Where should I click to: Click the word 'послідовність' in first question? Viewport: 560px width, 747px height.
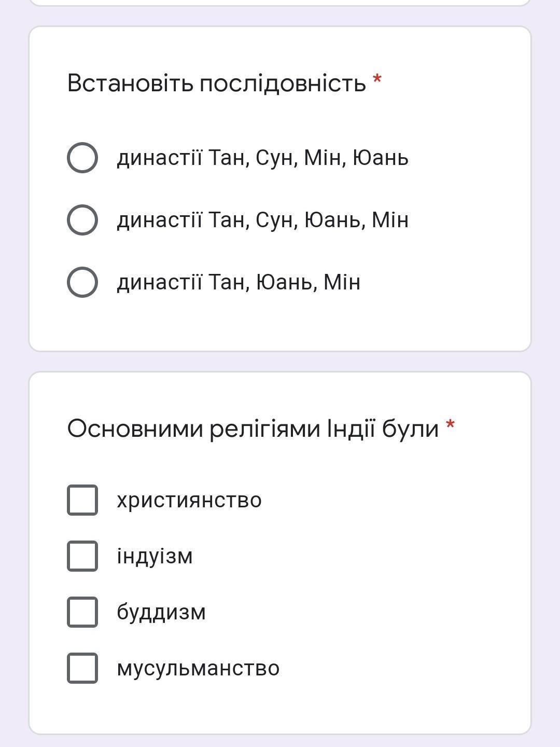point(283,83)
